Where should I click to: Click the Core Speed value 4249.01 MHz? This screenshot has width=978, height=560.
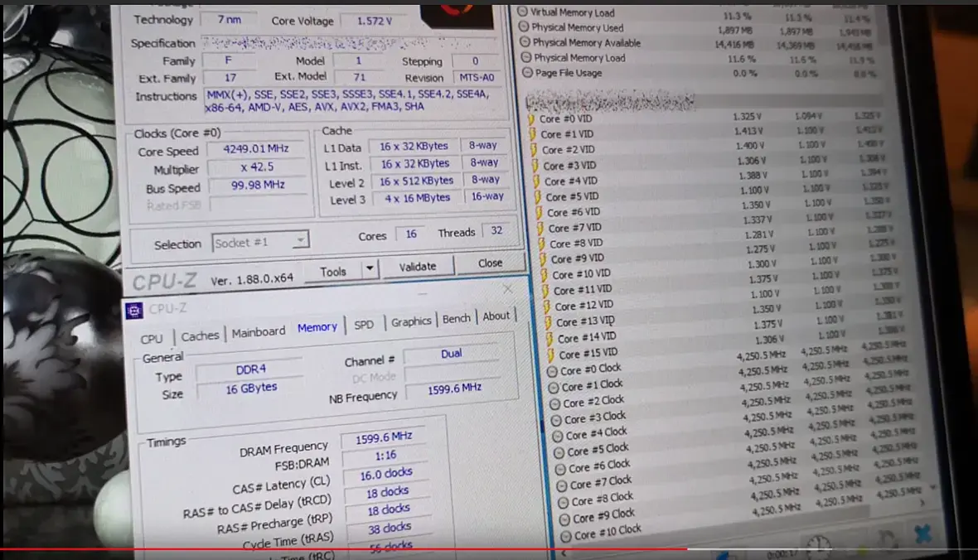[x=256, y=149]
